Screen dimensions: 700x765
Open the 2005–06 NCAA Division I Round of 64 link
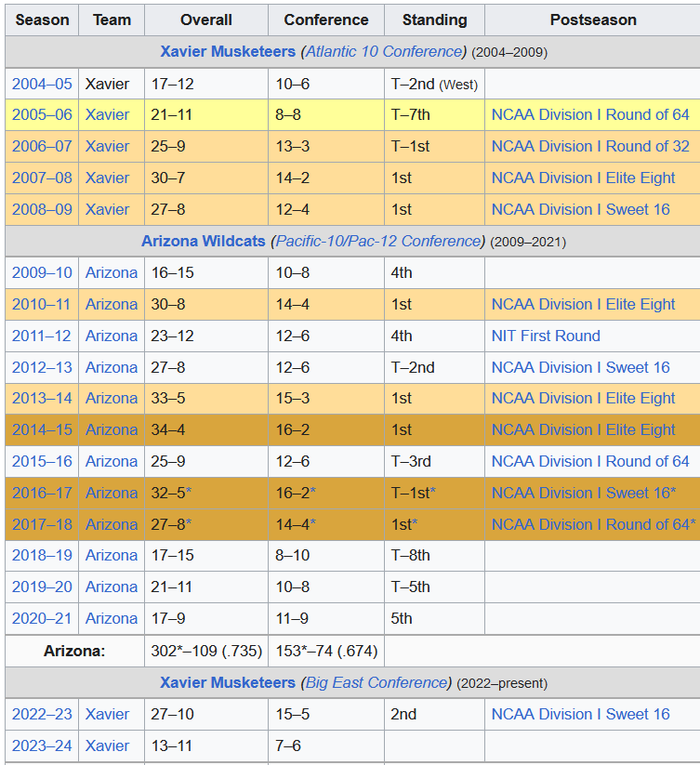coord(590,114)
